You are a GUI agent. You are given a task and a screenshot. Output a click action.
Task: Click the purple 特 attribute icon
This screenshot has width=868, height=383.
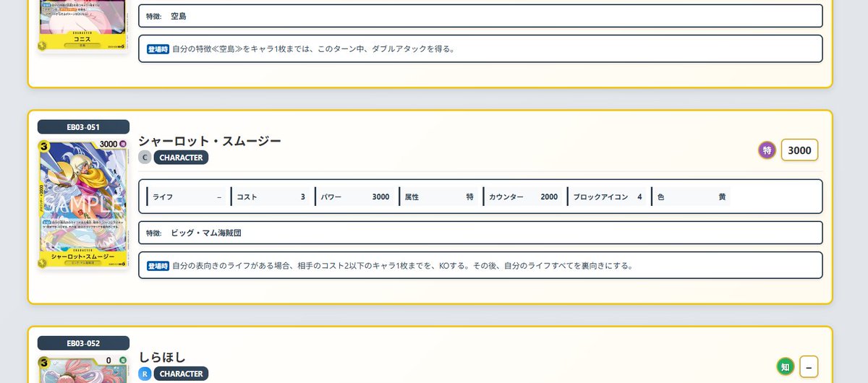(767, 150)
